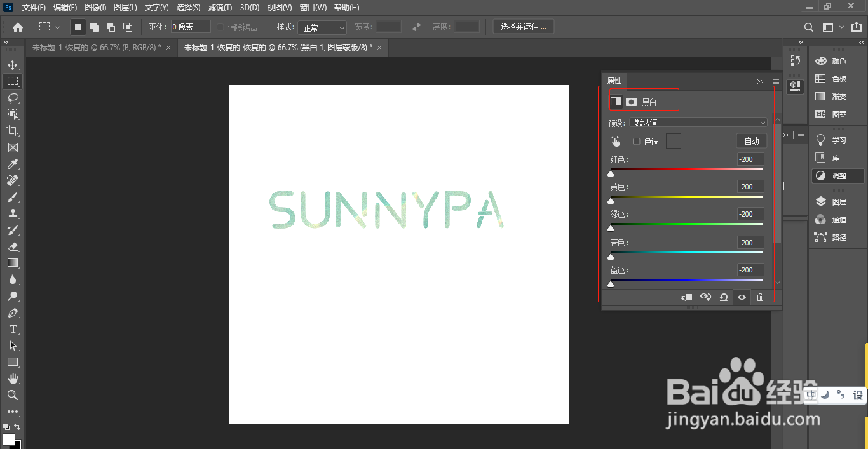View previous state in Properties panel
Screen dimensions: 868x449
pos(705,297)
